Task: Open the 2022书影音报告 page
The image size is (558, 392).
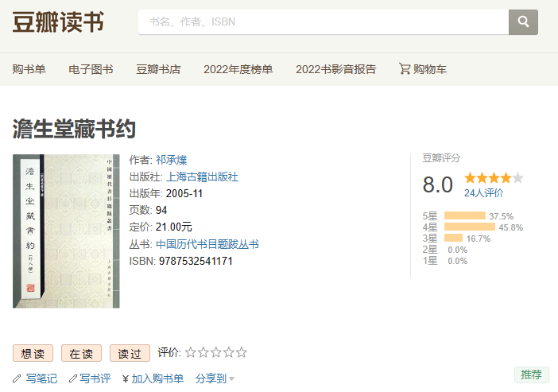Action: (x=336, y=69)
